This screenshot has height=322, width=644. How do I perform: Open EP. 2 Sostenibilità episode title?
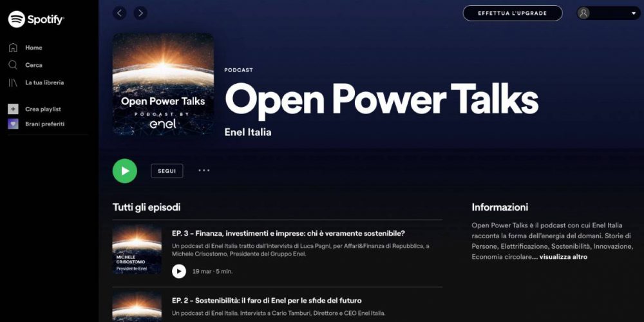point(267,301)
